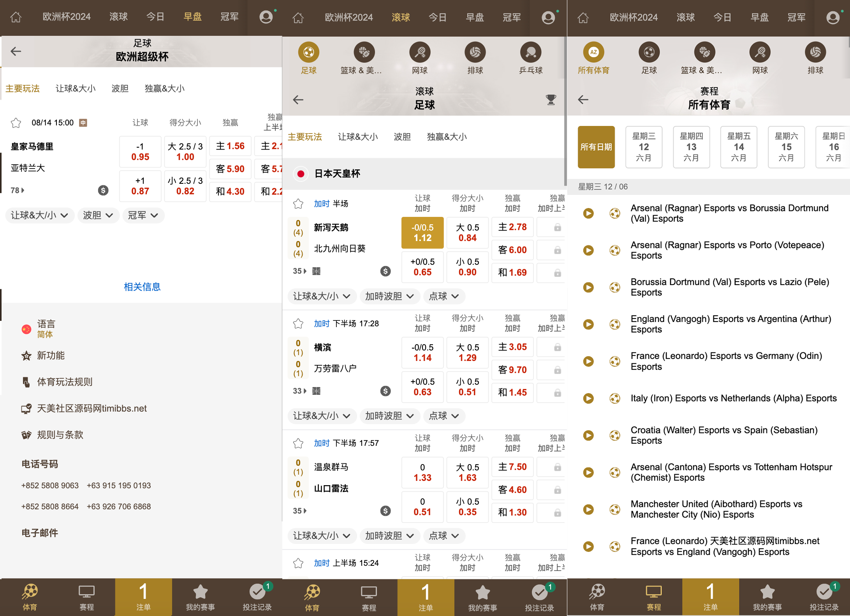Open the 早盘 menu in the top bar

(x=193, y=17)
